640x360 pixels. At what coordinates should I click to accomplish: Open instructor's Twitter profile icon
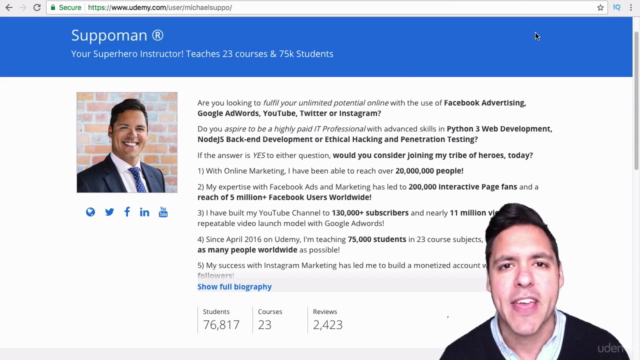[109, 212]
